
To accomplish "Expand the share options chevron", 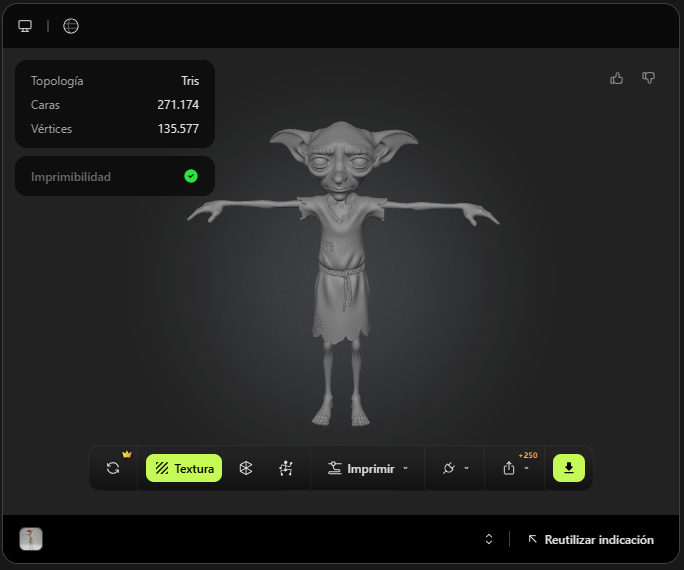I will click(x=527, y=468).
